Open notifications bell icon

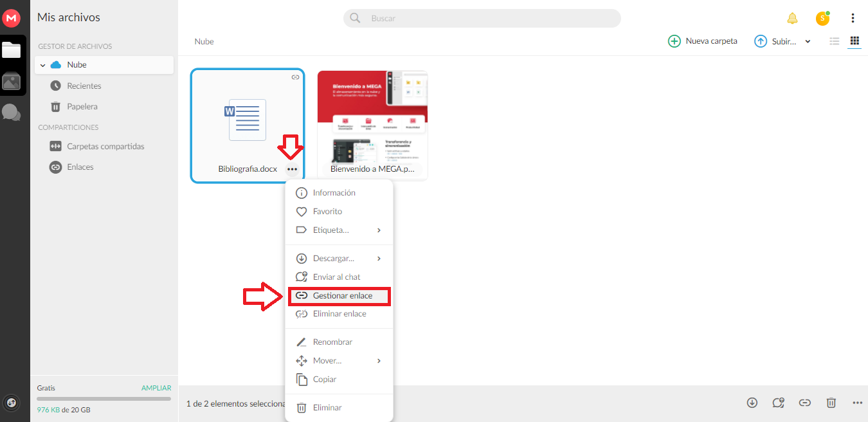click(792, 19)
